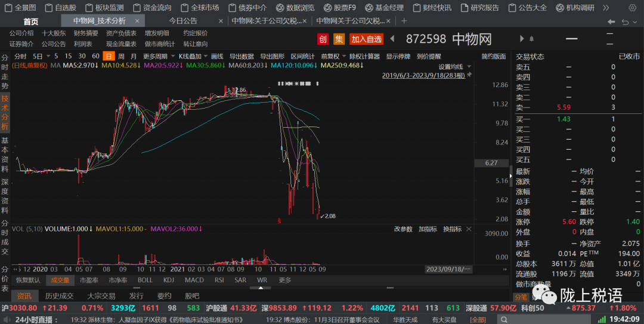Open 资产负债表 balance sheet
Viewport: 644px width, 324px height.
121,33
